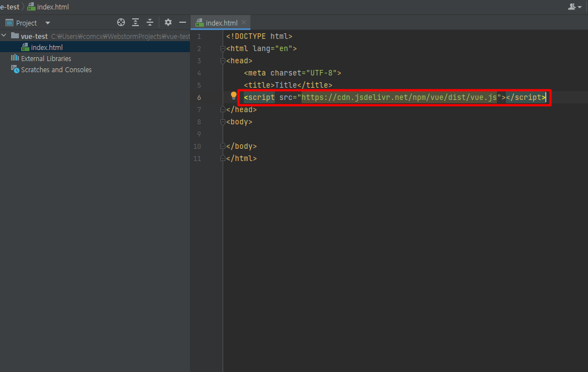Click the opening script tag name
This screenshot has width=588, height=372.
tap(262, 98)
